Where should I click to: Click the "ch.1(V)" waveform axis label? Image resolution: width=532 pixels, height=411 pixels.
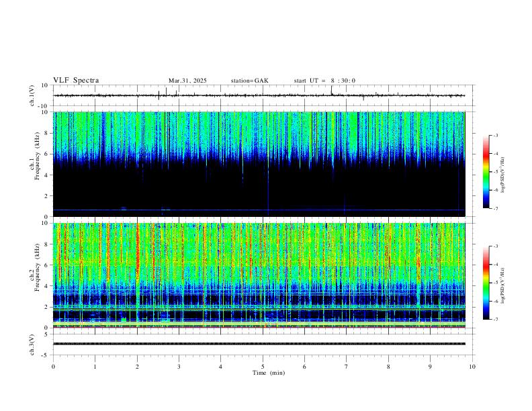point(32,95)
